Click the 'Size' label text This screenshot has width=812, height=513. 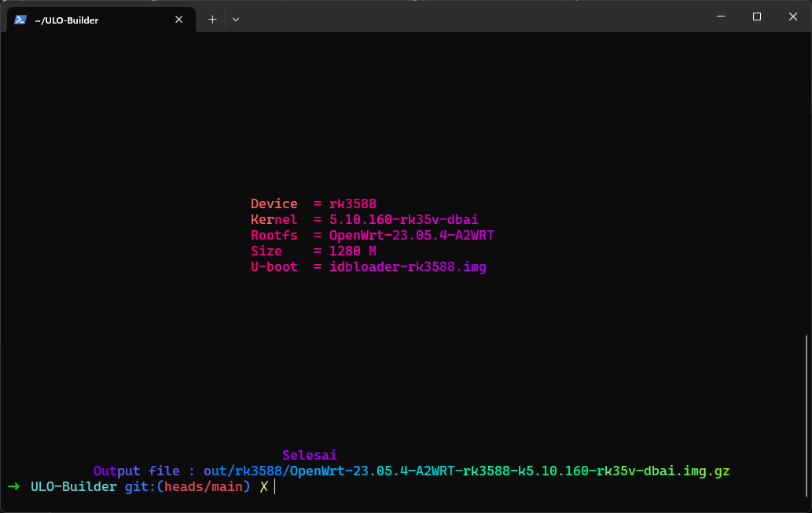coord(266,251)
